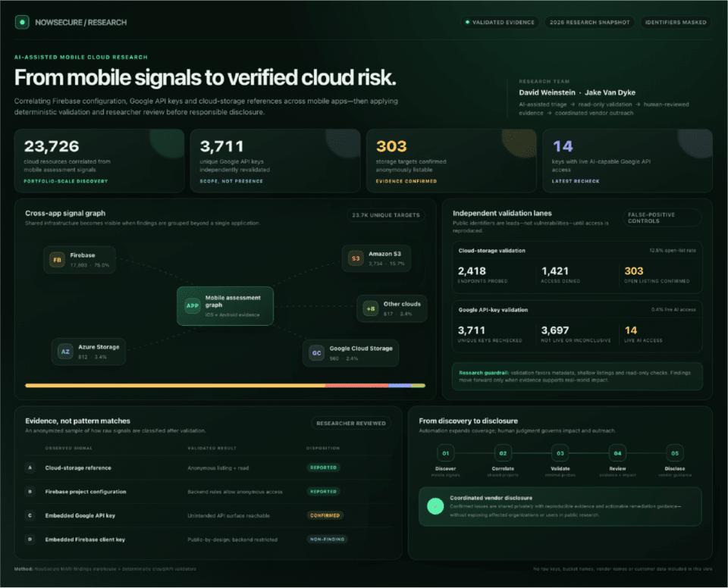This screenshot has width=728, height=588.
Task: Click the Unintended API surface reachable result
Action: coord(228,515)
